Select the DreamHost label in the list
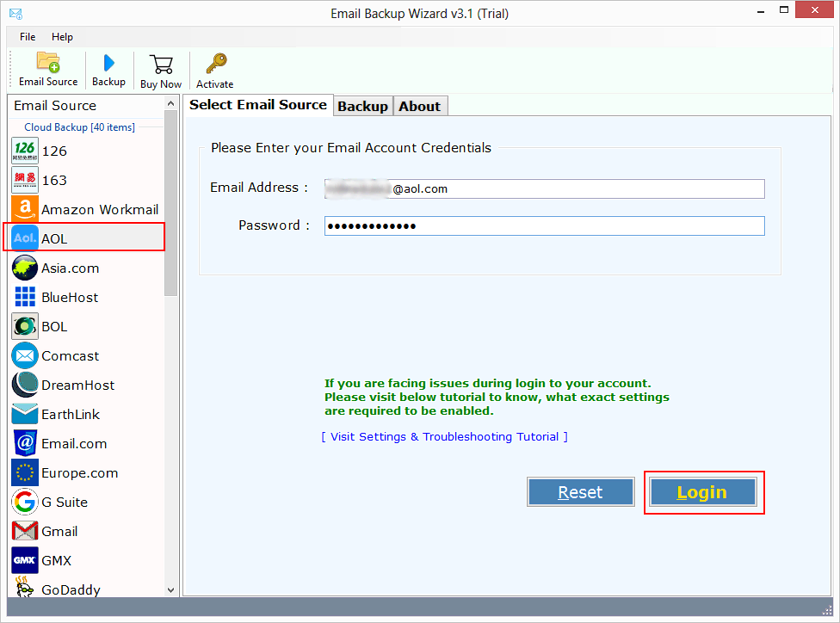This screenshot has height=623, width=840. pos(77,386)
